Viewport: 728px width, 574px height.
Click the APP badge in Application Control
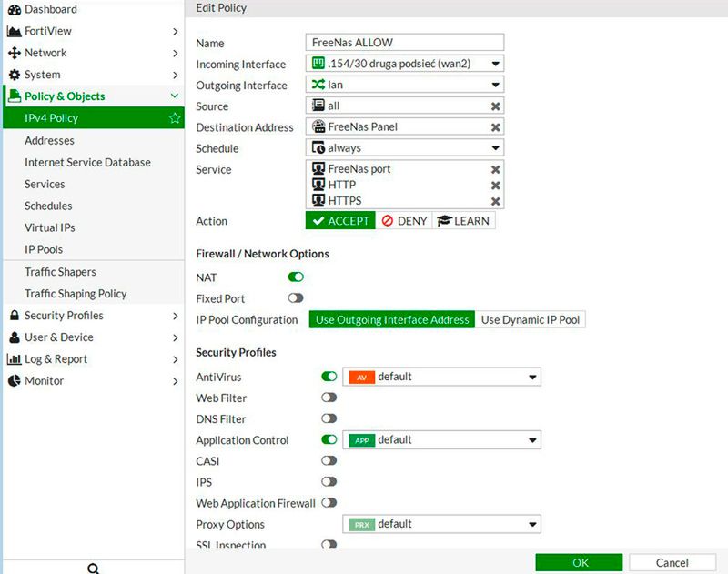point(361,440)
